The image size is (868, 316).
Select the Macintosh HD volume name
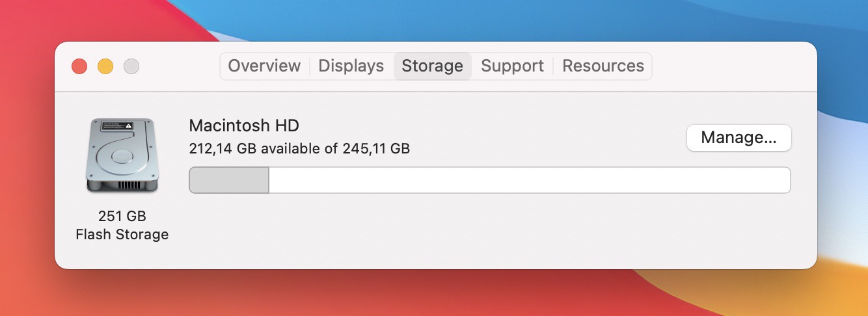(x=244, y=125)
